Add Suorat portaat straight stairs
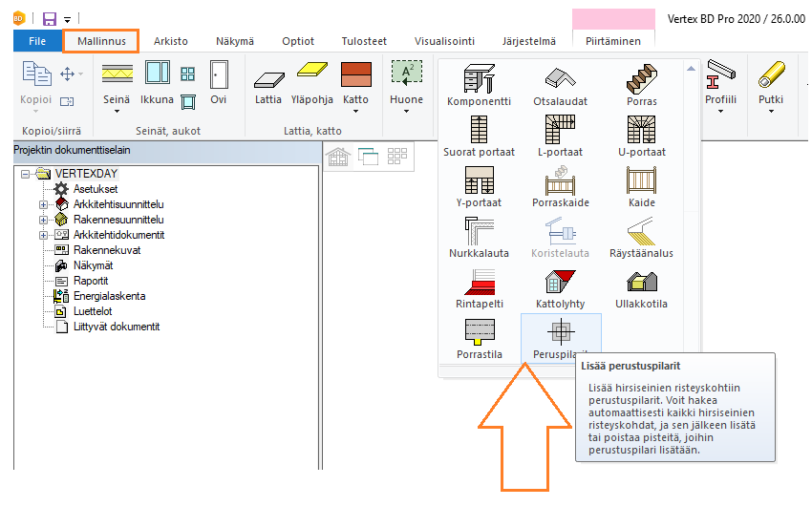Screen dimensions: 812x528 [x=479, y=136]
